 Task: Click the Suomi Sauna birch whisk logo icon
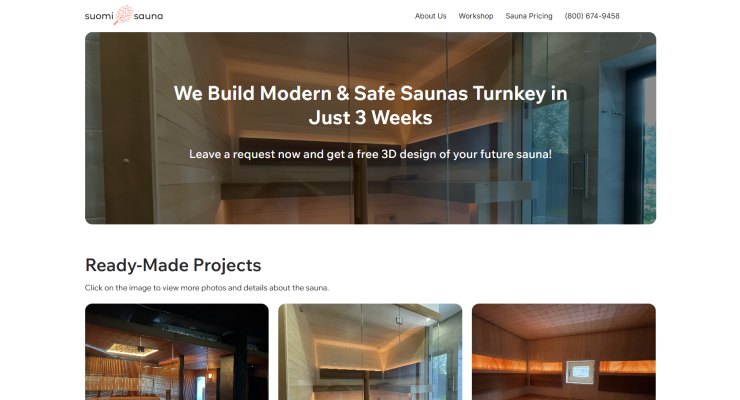pos(124,15)
